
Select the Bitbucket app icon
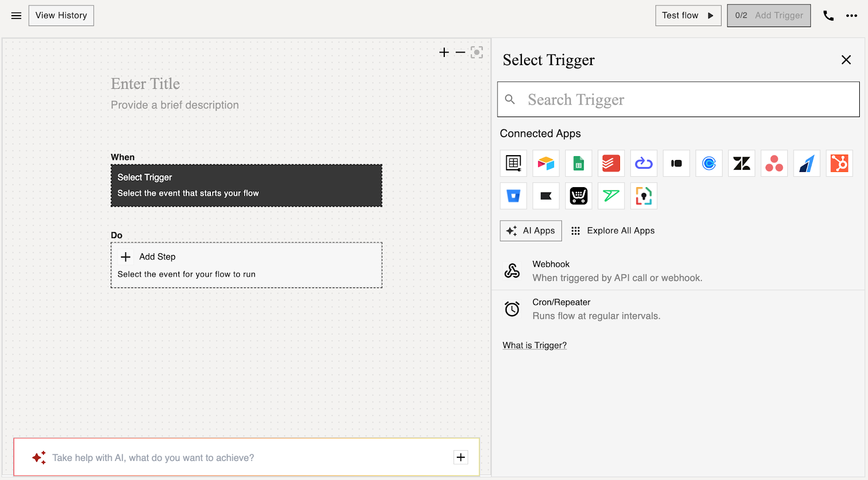[x=513, y=196]
